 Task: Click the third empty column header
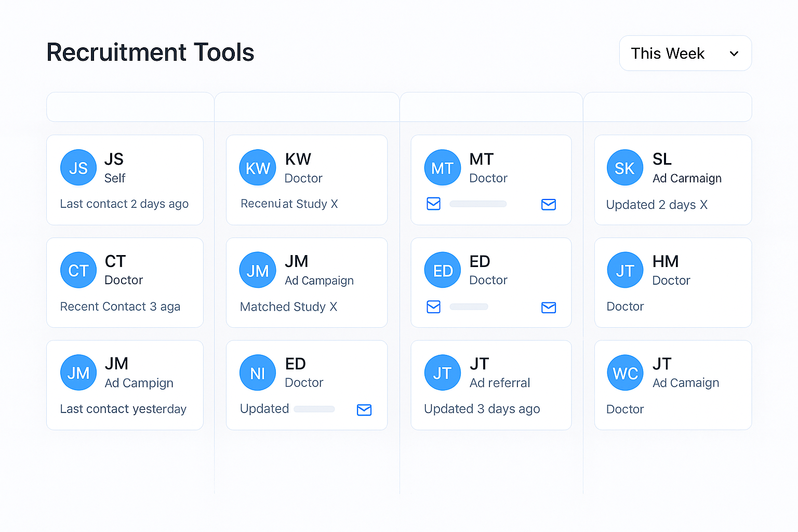(x=491, y=107)
